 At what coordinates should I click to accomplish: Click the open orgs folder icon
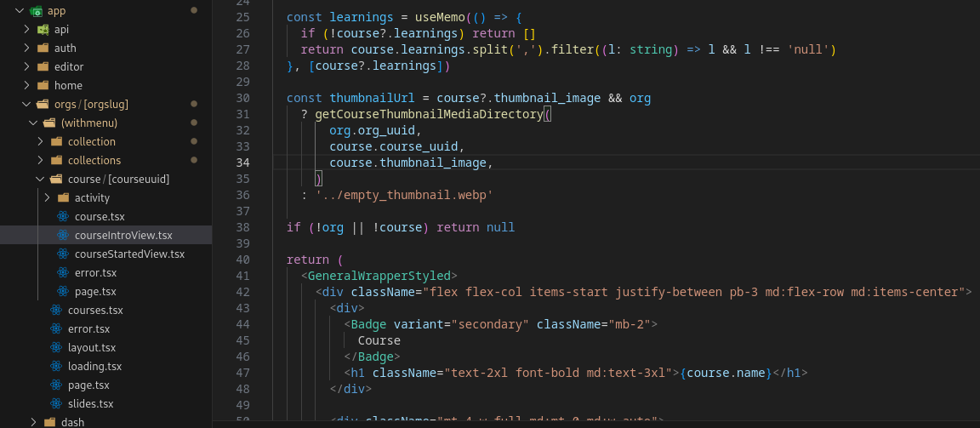(43, 105)
